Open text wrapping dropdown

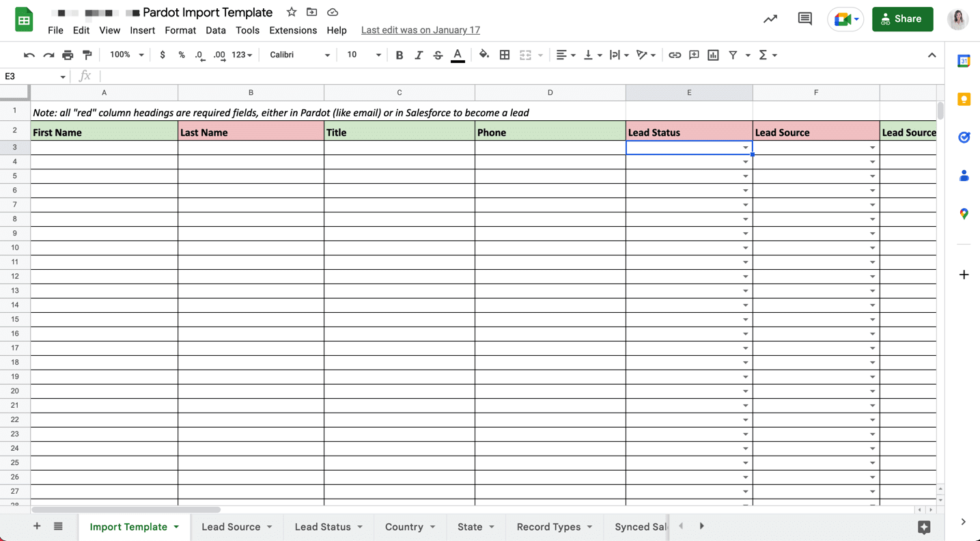[x=619, y=55]
